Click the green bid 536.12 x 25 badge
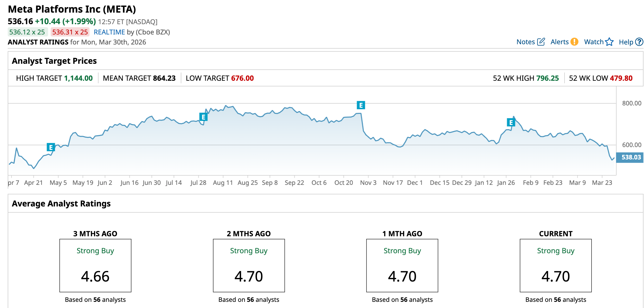Image resolution: width=644 pixels, height=308 pixels. click(x=27, y=32)
